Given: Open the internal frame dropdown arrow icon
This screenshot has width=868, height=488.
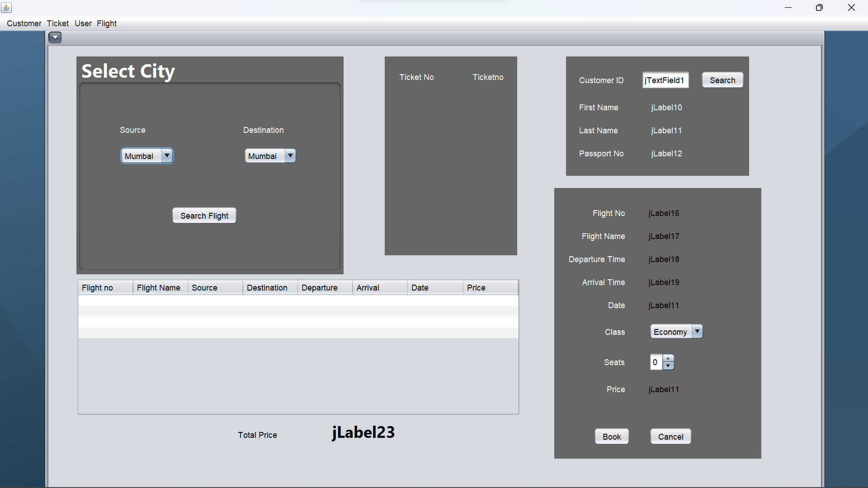Looking at the screenshot, I should click(x=55, y=38).
